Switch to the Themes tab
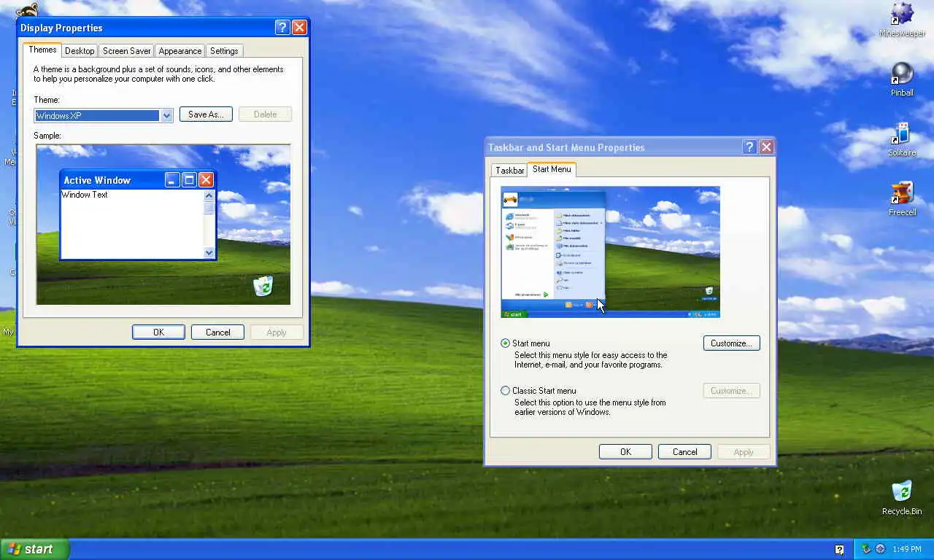934x560 pixels. 42,50
